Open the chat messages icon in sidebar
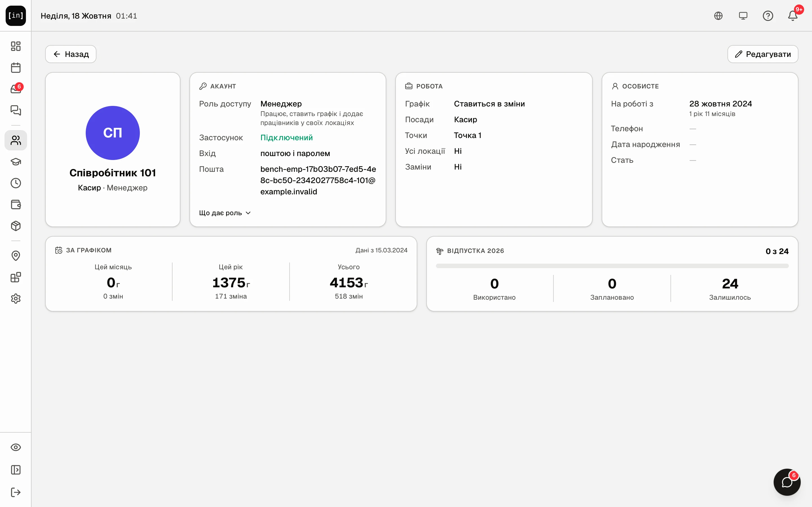Image resolution: width=812 pixels, height=507 pixels. [x=16, y=110]
